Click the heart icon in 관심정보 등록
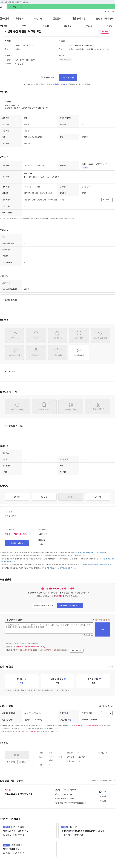 pos(42,78)
